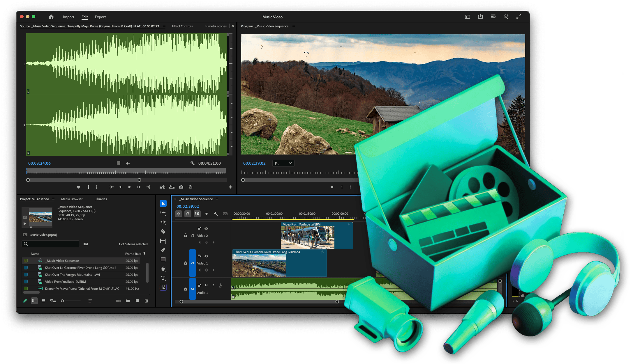Open the Program monitor panel menu
Image resolution: width=633 pixels, height=364 pixels.
[294, 26]
